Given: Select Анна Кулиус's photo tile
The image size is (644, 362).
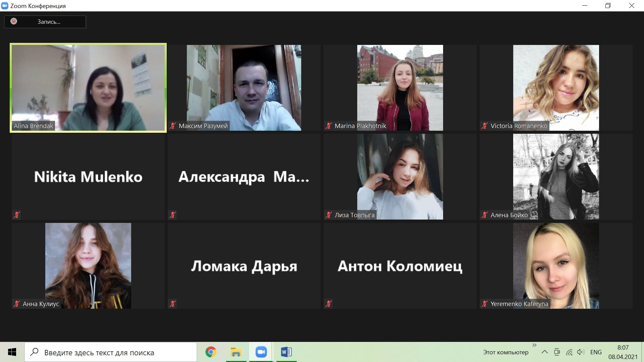Looking at the screenshot, I should (x=88, y=266).
